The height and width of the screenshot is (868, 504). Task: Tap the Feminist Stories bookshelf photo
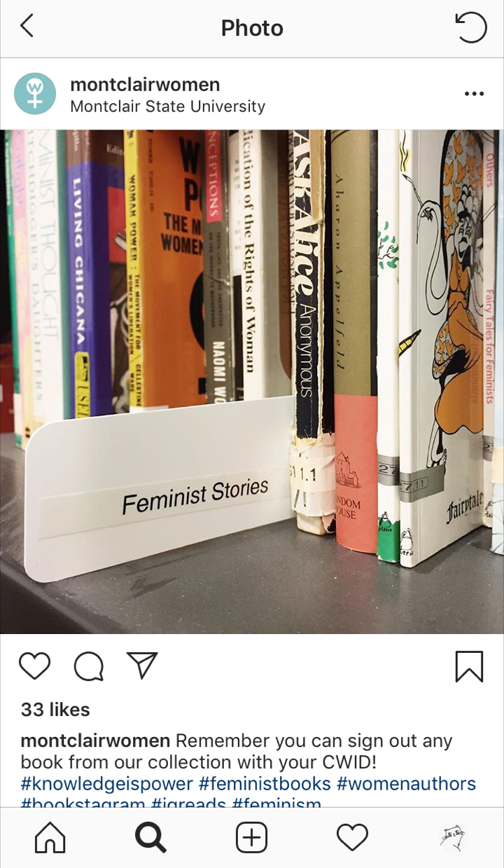pyautogui.click(x=252, y=382)
